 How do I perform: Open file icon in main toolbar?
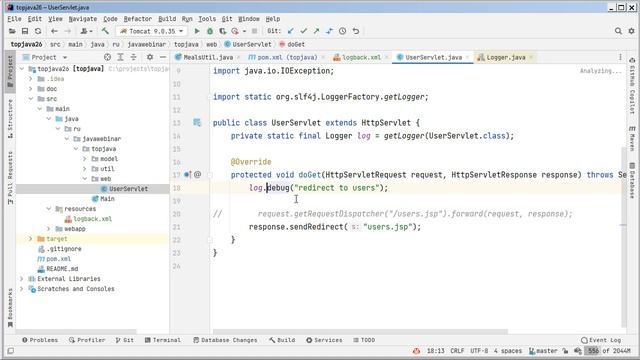[12, 31]
